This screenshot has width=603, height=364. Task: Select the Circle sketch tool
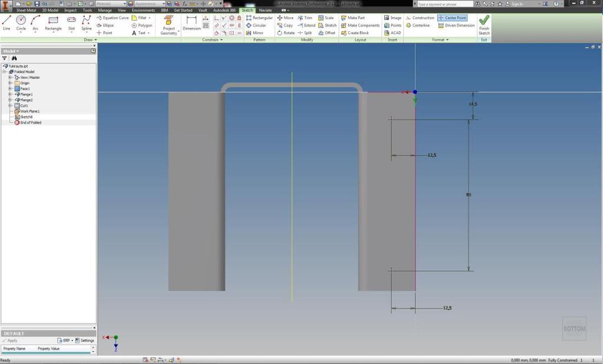pos(21,23)
